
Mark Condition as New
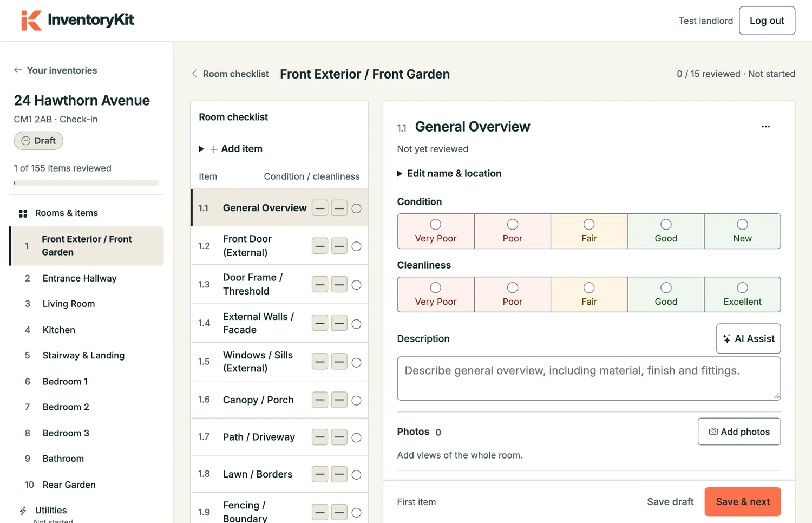click(742, 231)
